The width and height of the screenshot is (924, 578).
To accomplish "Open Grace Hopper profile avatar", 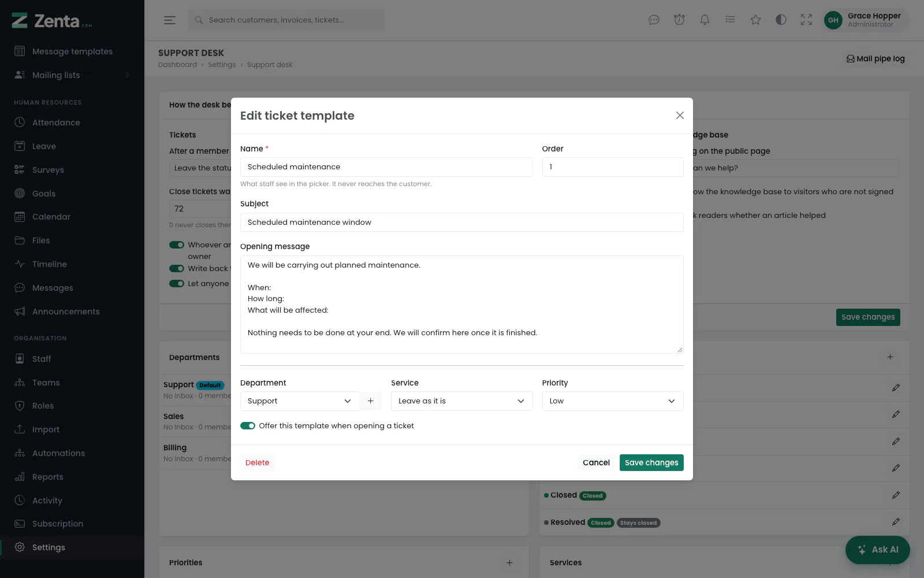I will (833, 20).
